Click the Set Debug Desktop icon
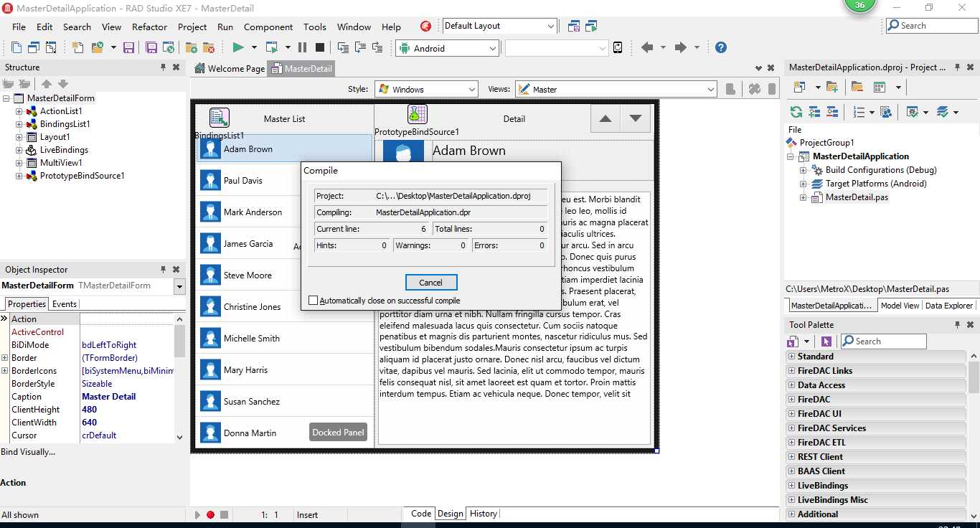This screenshot has width=980, height=528. [592, 27]
